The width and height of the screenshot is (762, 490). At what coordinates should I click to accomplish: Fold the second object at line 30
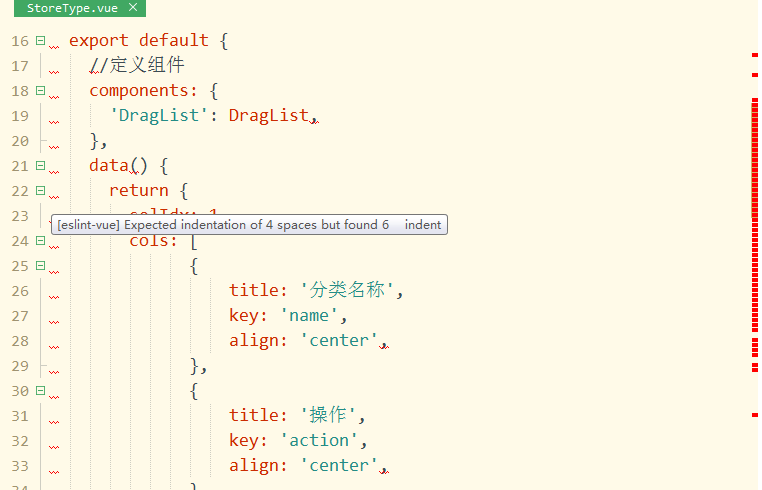tap(41, 391)
